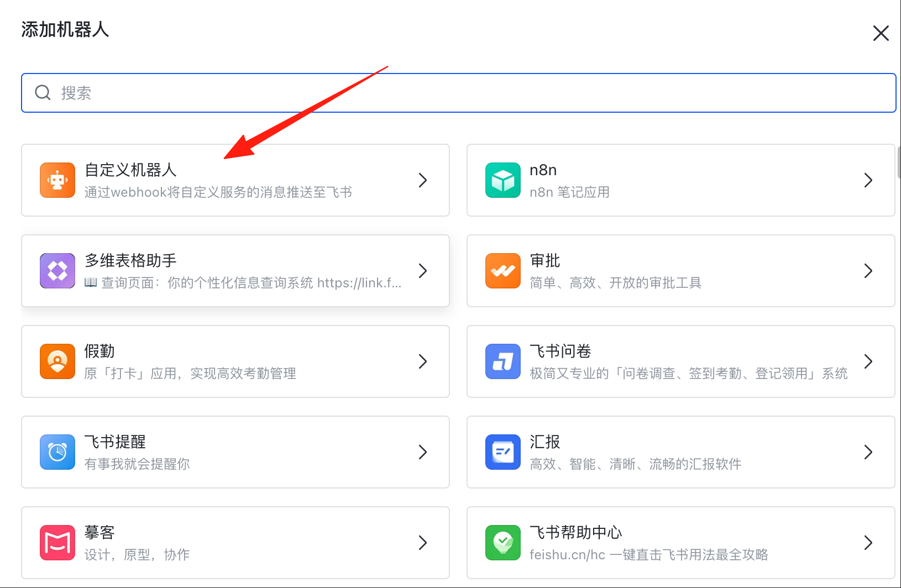Viewport: 901px width, 588px height.
Task: Click the 'n8n 笔记应用' description
Action: click(x=569, y=192)
